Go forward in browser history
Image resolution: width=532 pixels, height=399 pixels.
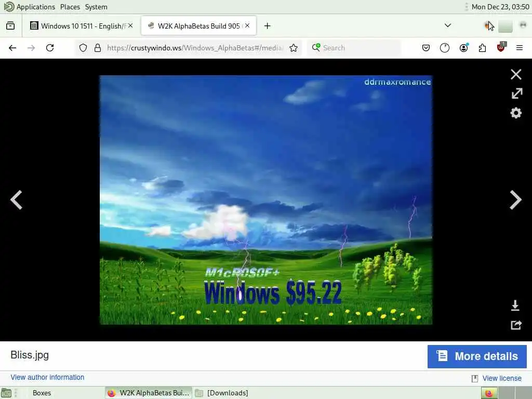(x=31, y=48)
